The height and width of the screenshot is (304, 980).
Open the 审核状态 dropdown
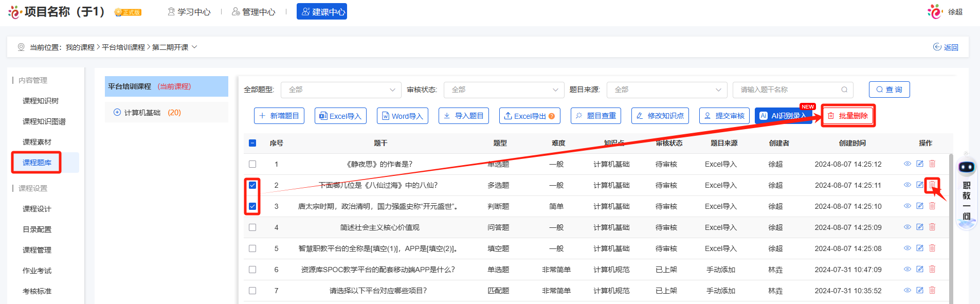[x=504, y=90]
